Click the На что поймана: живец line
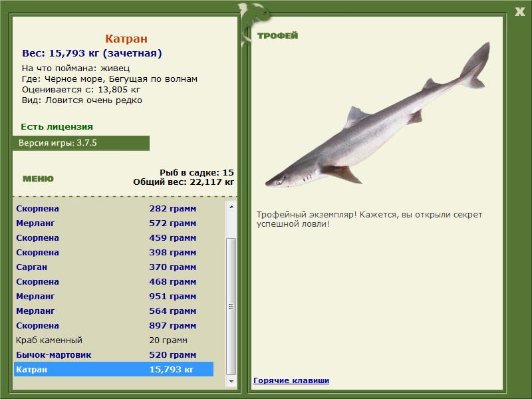 click(x=76, y=68)
